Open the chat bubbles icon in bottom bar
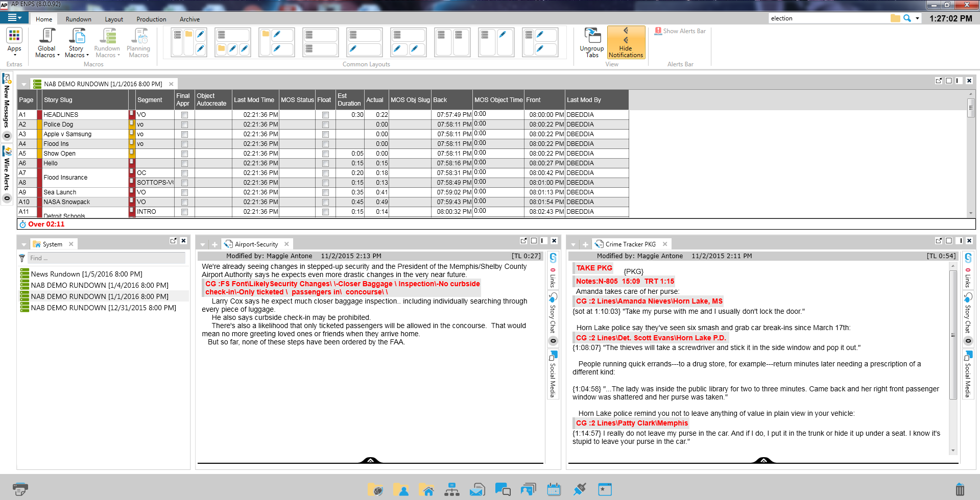The image size is (980, 500). coord(503,490)
